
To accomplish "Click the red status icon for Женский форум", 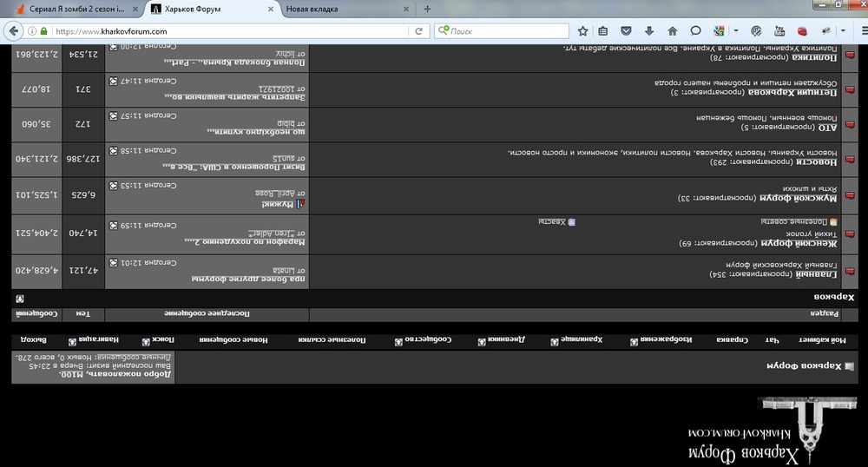I will [x=850, y=234].
